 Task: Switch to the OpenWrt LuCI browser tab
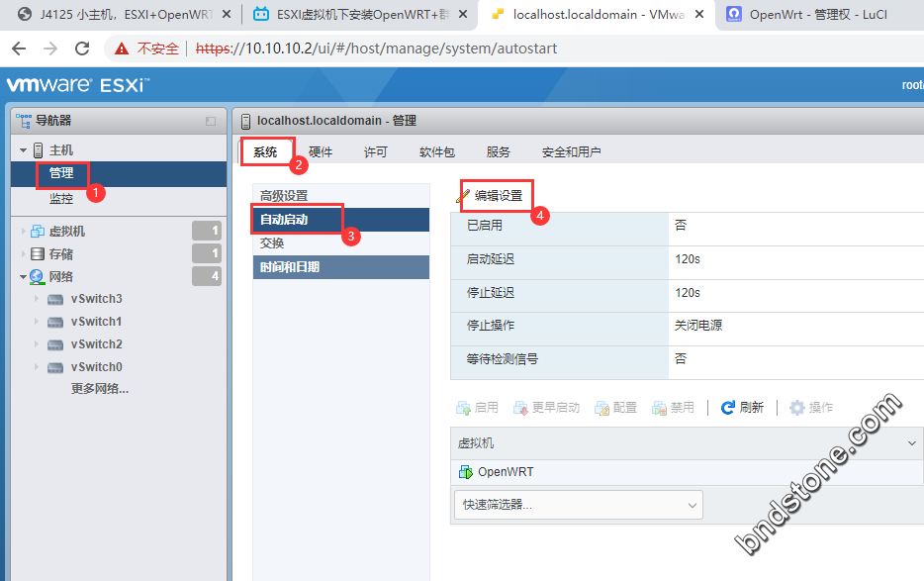(x=818, y=14)
